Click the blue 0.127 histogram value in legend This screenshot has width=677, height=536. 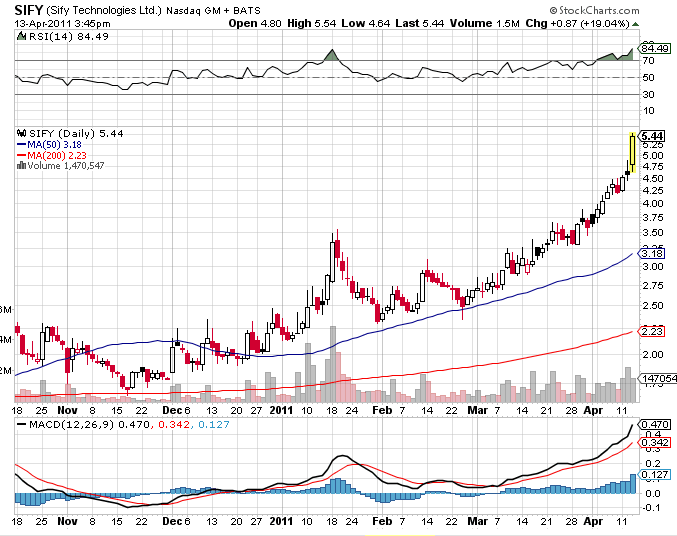click(214, 425)
